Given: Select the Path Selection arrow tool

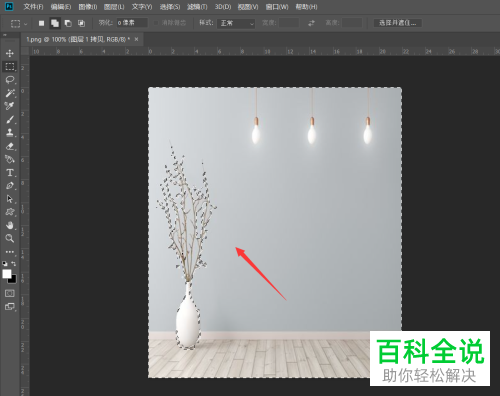Looking at the screenshot, I should point(10,199).
